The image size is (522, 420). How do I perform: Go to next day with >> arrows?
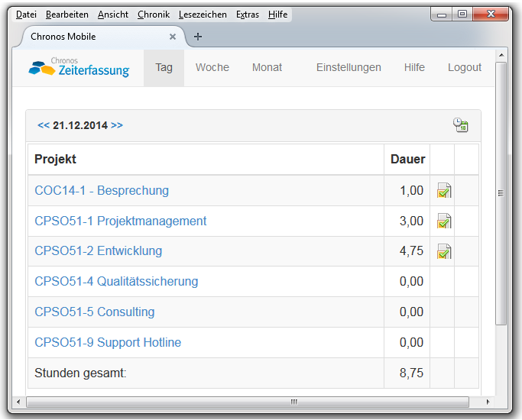pos(117,125)
